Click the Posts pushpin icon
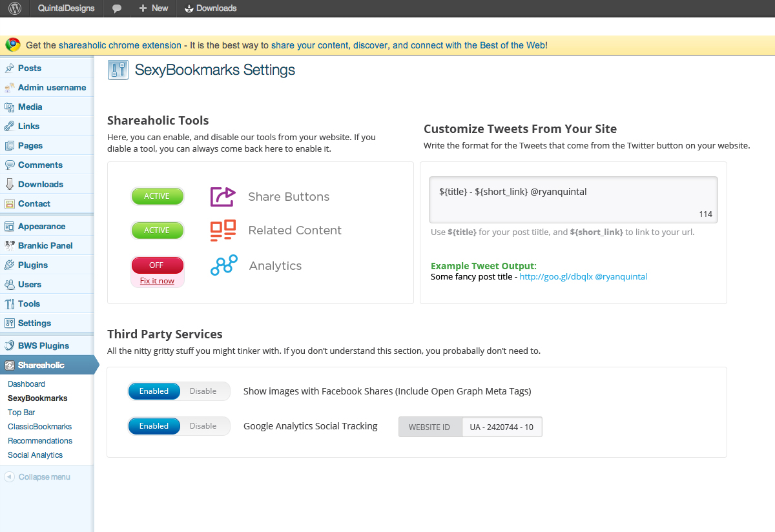The height and width of the screenshot is (532, 775). coord(9,68)
